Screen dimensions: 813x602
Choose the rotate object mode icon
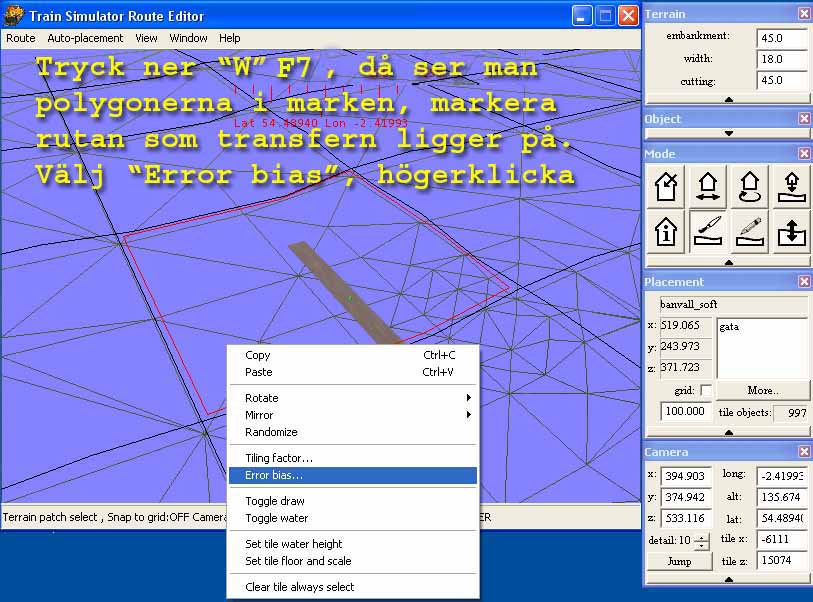point(750,187)
